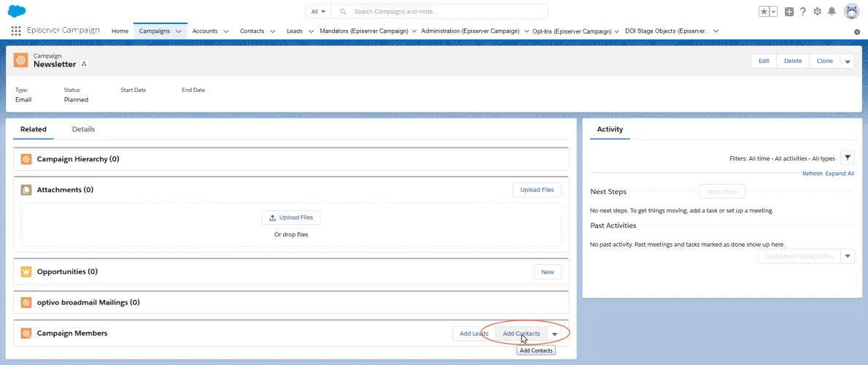The width and height of the screenshot is (868, 365).
Task: Open the user profile avatar
Action: (851, 12)
